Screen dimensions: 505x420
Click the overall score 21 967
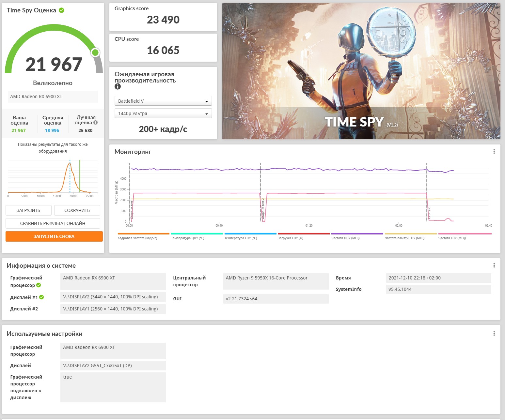[54, 64]
